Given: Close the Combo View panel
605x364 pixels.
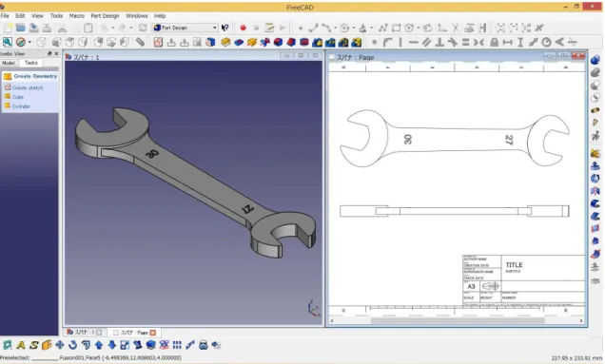Looking at the screenshot, I should [x=56, y=53].
